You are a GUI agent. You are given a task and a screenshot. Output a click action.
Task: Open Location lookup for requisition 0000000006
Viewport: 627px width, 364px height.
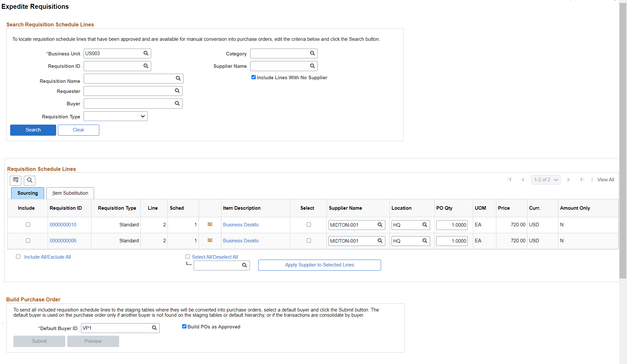(425, 241)
